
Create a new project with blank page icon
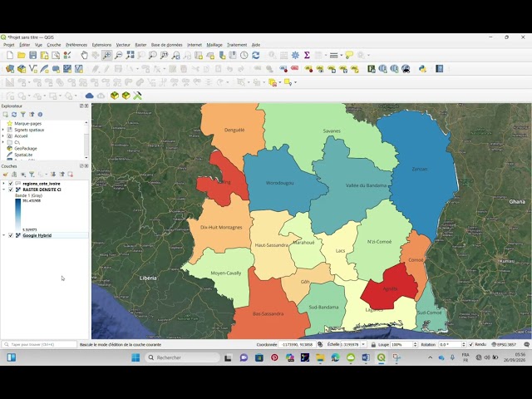(10, 55)
